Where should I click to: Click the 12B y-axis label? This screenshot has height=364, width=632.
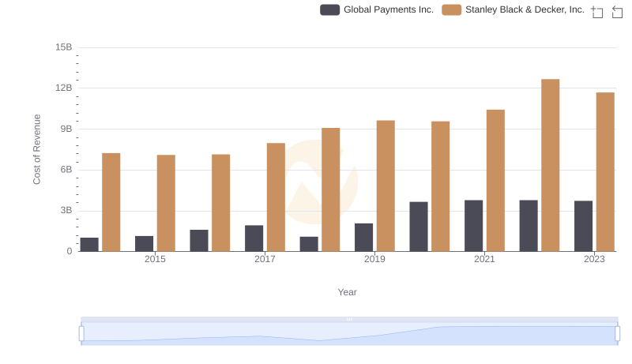pyautogui.click(x=64, y=88)
